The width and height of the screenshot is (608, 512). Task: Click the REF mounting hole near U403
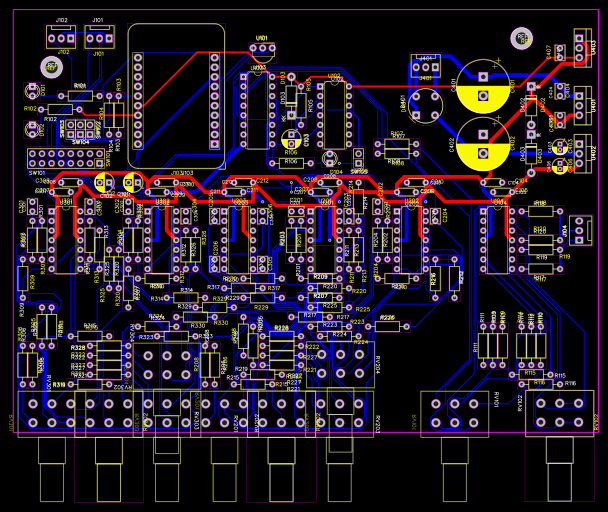[522, 38]
